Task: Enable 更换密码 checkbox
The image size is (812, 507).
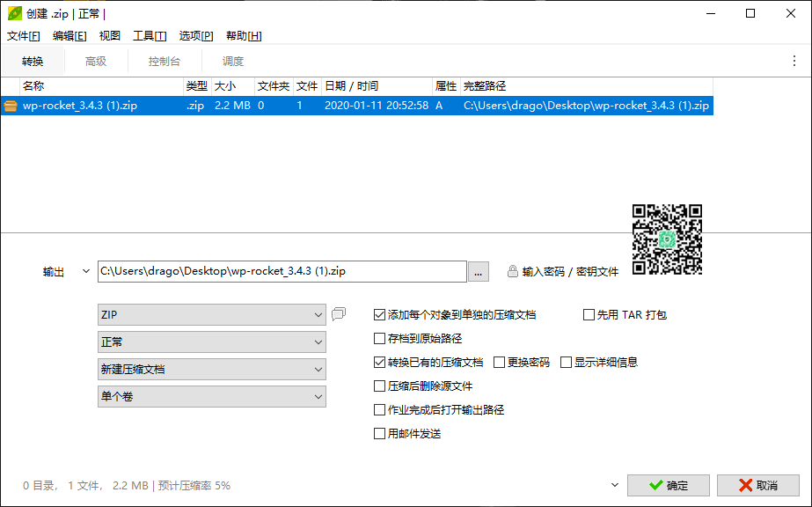Action: point(499,363)
